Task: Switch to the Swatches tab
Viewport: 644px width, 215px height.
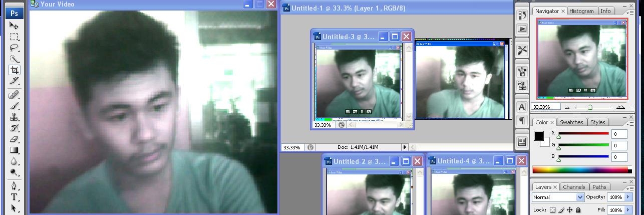Action: 571,122
